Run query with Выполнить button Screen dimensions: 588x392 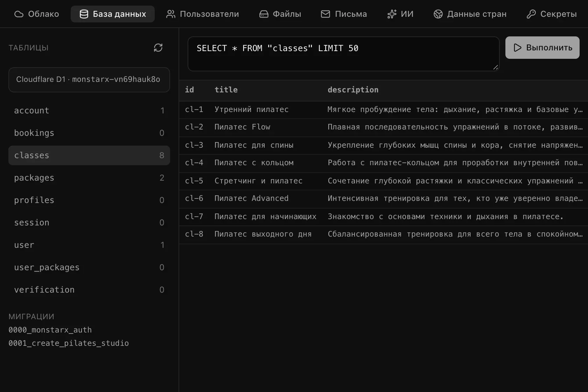(x=542, y=48)
